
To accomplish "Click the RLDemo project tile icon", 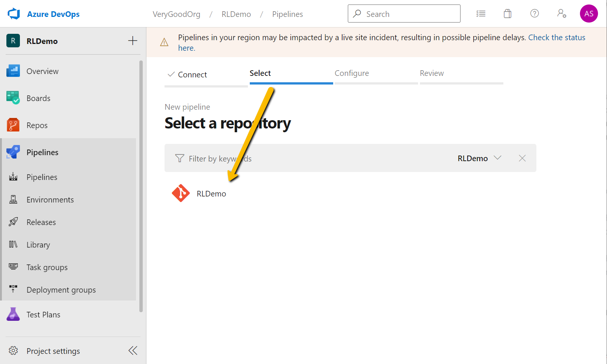I will coord(13,41).
